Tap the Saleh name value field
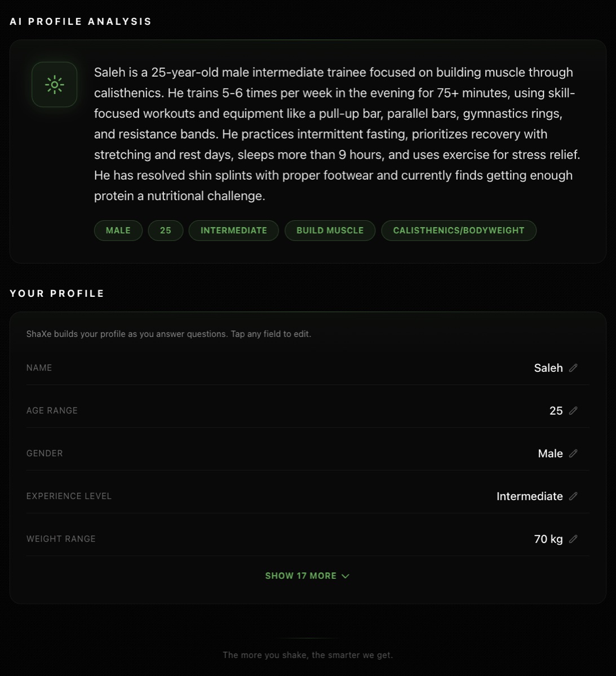This screenshot has height=676, width=616. click(548, 368)
